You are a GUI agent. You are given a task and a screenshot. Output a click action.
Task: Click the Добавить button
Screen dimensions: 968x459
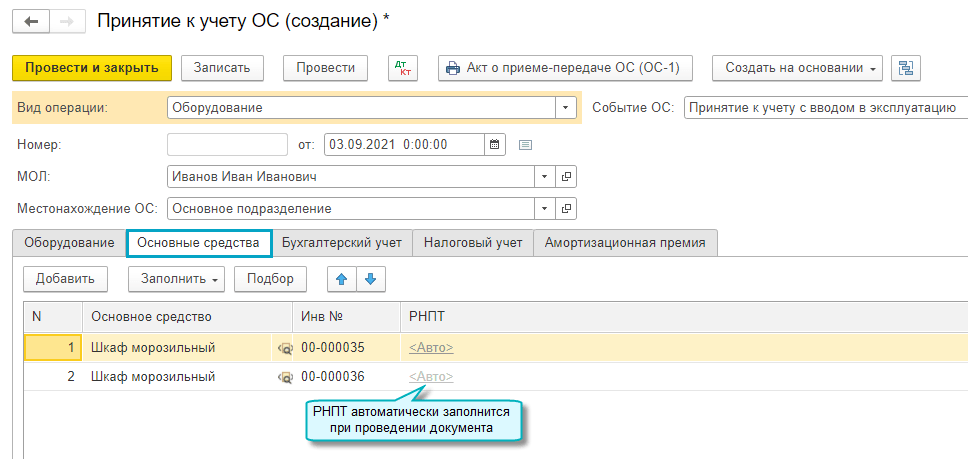pos(65,279)
